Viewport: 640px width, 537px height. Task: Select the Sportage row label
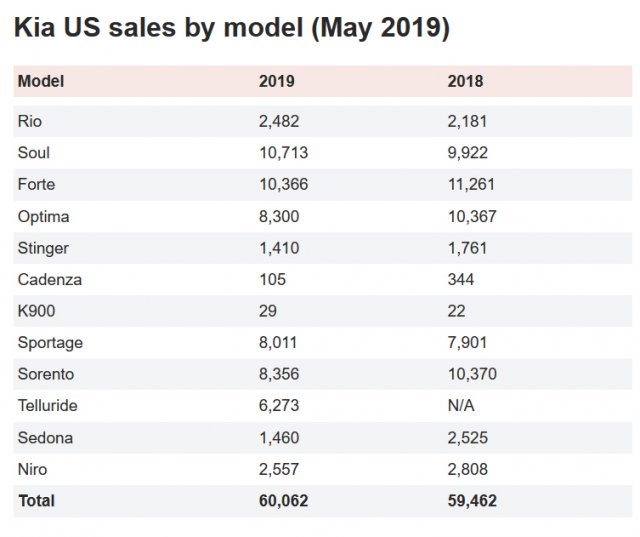[x=50, y=343]
